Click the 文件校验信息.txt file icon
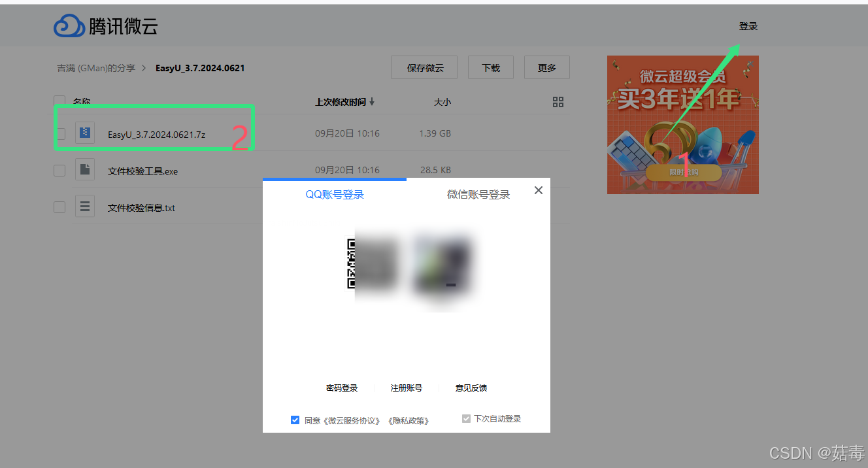The height and width of the screenshot is (468, 868). point(85,207)
